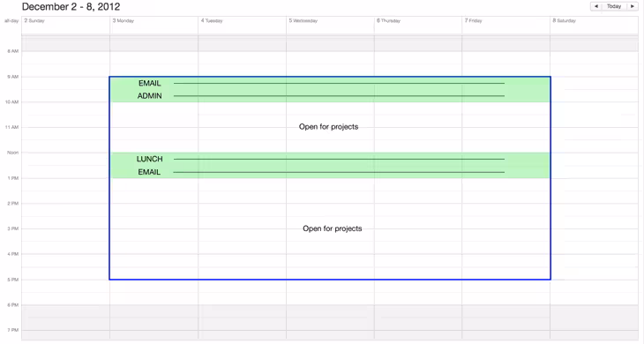
Task: Select the 8 Saturday column header
Action: [x=564, y=20]
